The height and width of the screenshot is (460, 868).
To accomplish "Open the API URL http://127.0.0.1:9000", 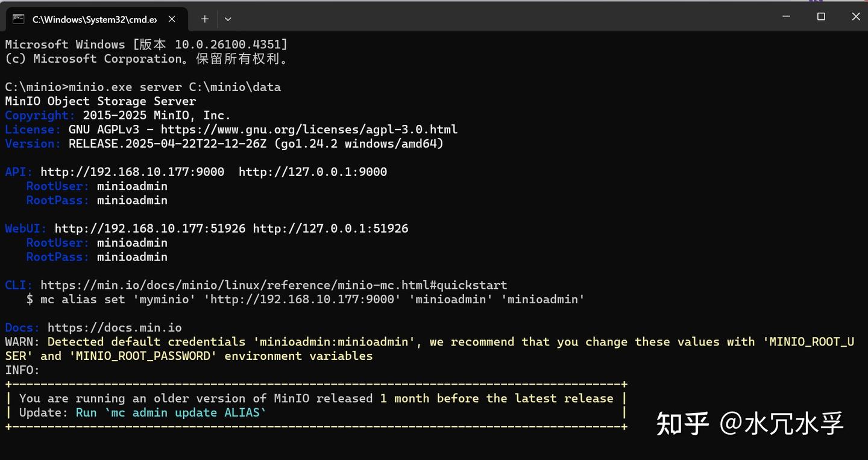I will tap(312, 172).
